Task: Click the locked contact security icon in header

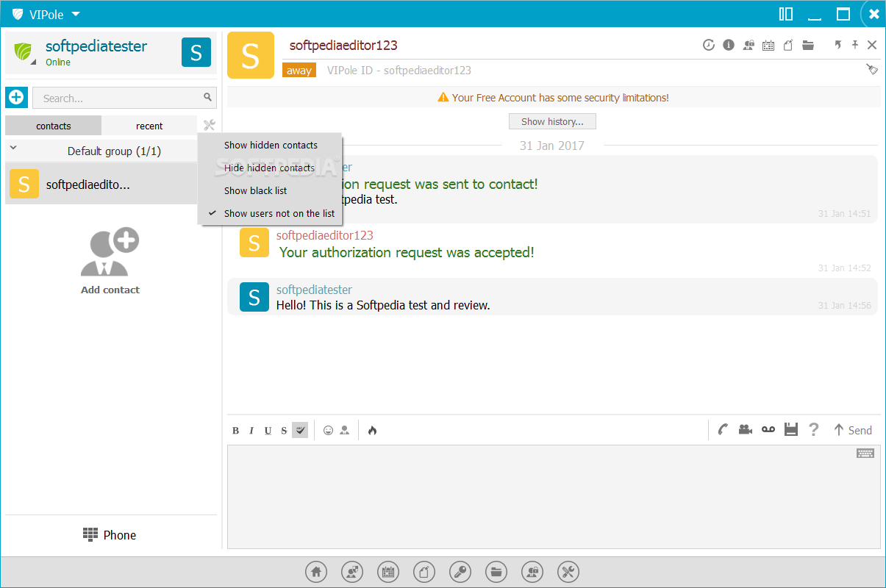Action: click(x=749, y=45)
